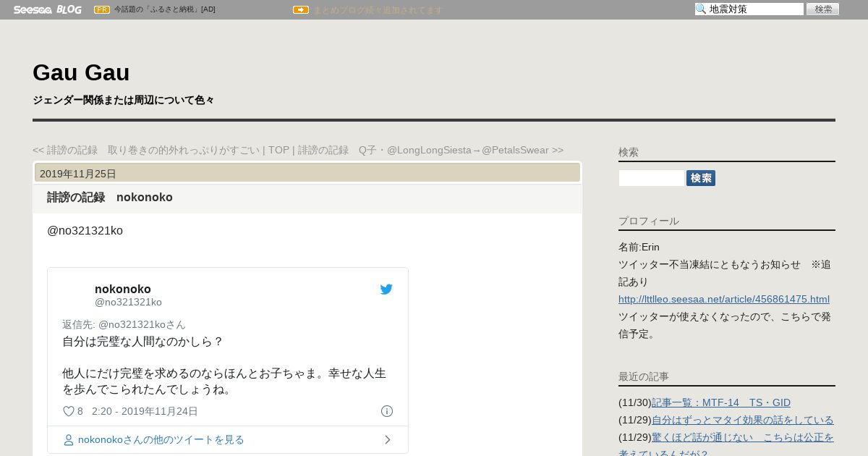The height and width of the screenshot is (456, 868).
Task: Focus the sidebar search input box
Action: coord(651,178)
